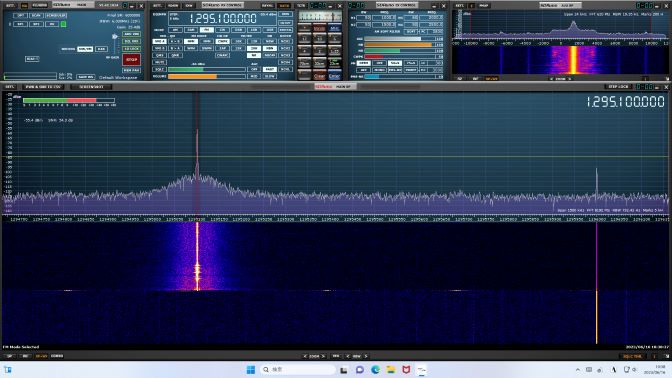
Task: Select WF view tab in Main SP bottom bar
Action: pos(25,356)
